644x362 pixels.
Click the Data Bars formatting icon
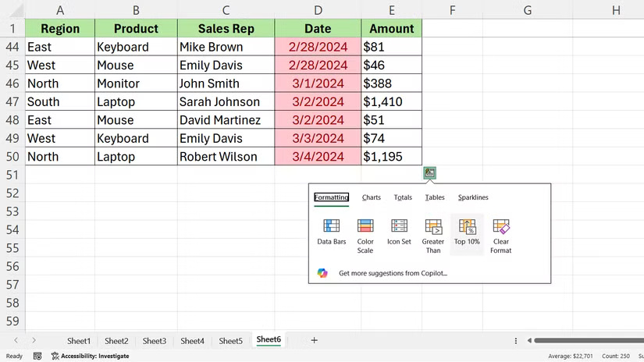[331, 227]
